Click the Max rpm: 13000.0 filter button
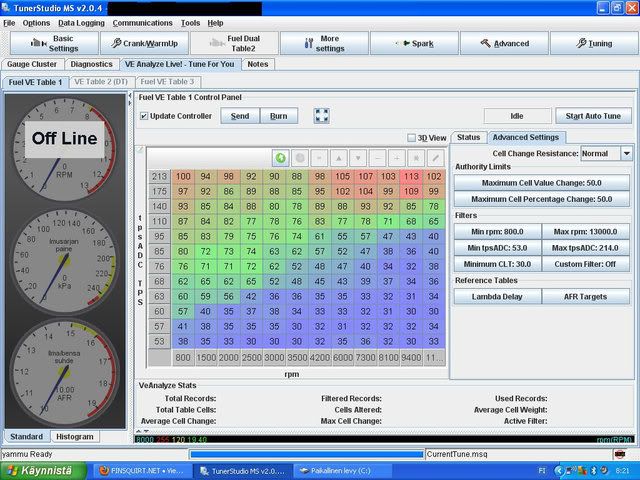 pyautogui.click(x=585, y=231)
